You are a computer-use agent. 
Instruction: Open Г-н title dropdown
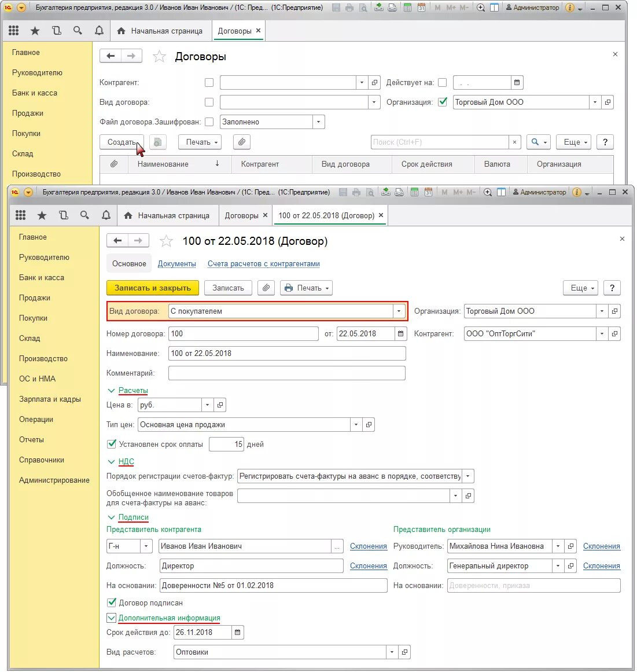pos(146,546)
